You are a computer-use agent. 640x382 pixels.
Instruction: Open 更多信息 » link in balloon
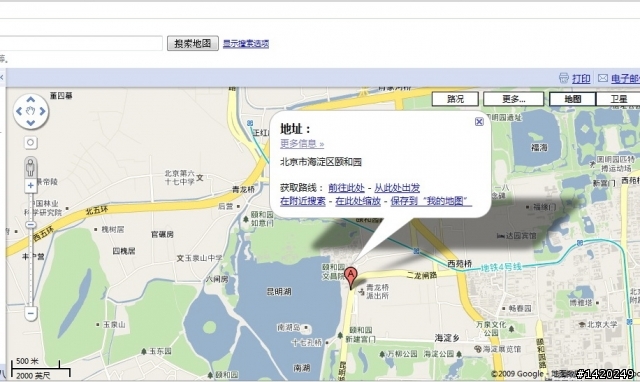pos(302,144)
